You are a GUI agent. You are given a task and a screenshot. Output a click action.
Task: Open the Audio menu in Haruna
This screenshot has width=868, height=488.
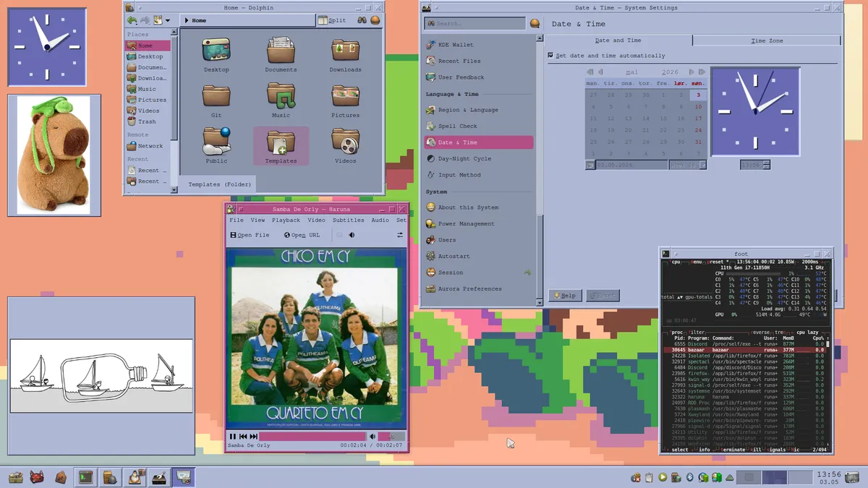(x=380, y=220)
